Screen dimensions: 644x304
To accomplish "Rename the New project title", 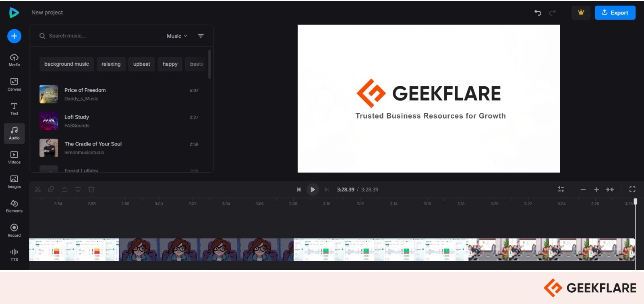I will [x=47, y=12].
